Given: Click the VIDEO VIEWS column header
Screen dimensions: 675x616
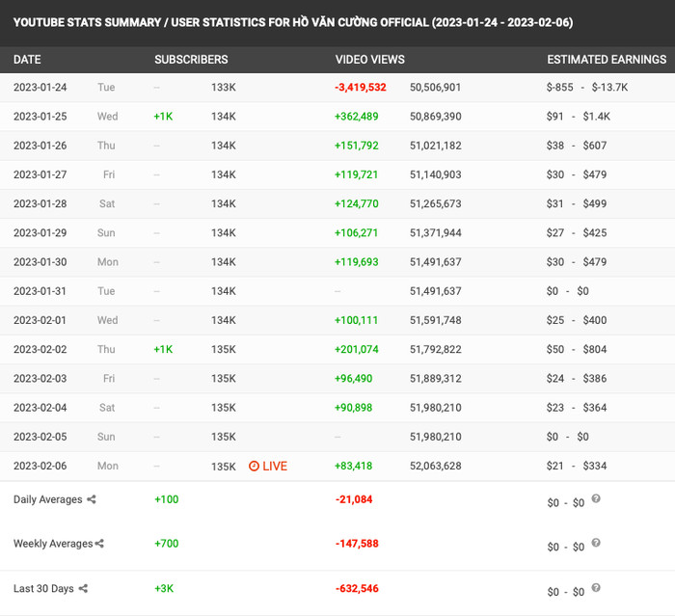Looking at the screenshot, I should point(369,60).
